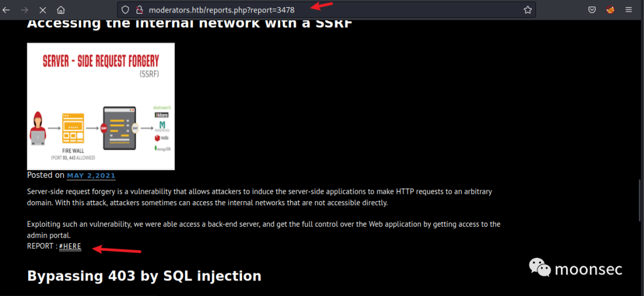This screenshot has height=296, width=644.
Task: Go back to the previous page
Action: point(6,10)
